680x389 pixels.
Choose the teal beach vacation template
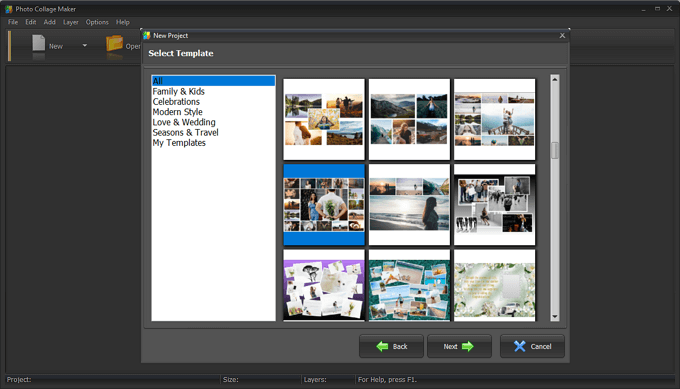409,285
